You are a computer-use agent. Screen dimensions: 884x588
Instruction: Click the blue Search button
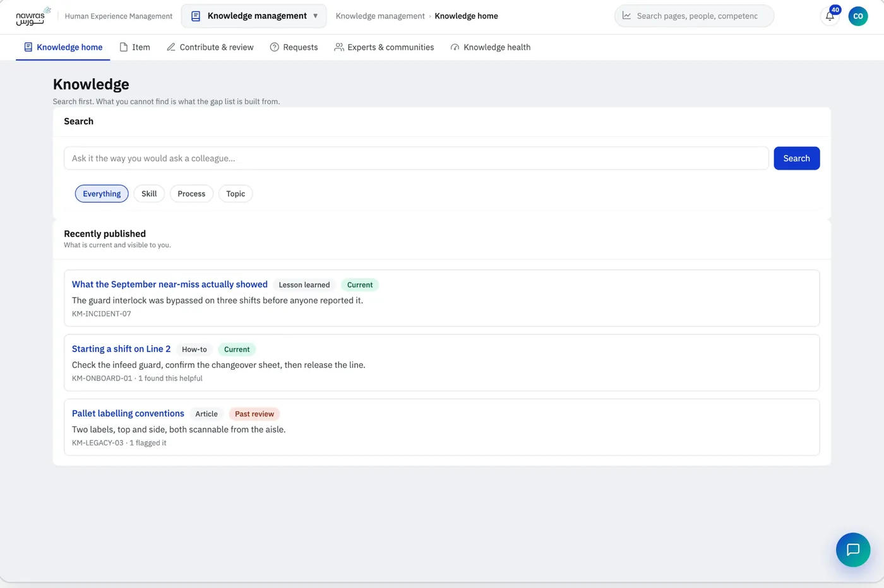click(x=797, y=158)
